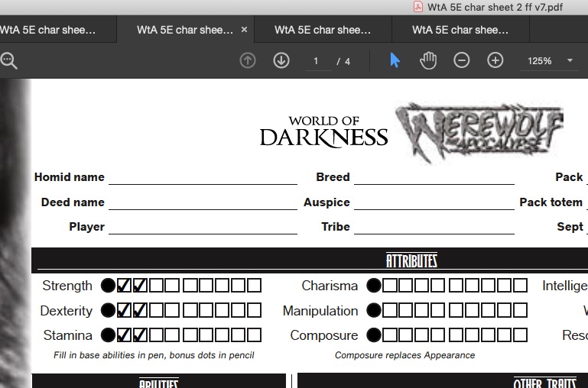Click the Strength filled base dot
This screenshot has height=388, width=588.
click(108, 286)
